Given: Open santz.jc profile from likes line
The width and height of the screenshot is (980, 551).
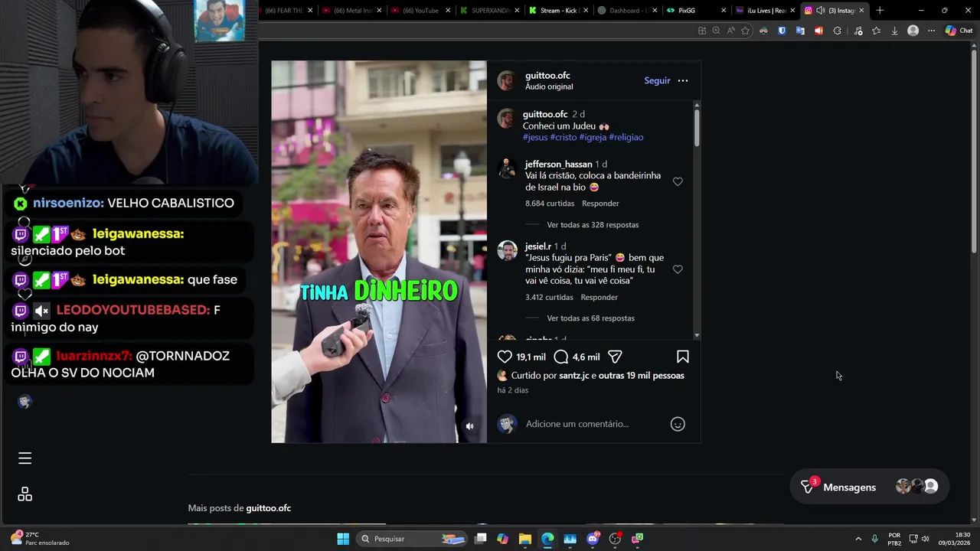Looking at the screenshot, I should [x=574, y=376].
